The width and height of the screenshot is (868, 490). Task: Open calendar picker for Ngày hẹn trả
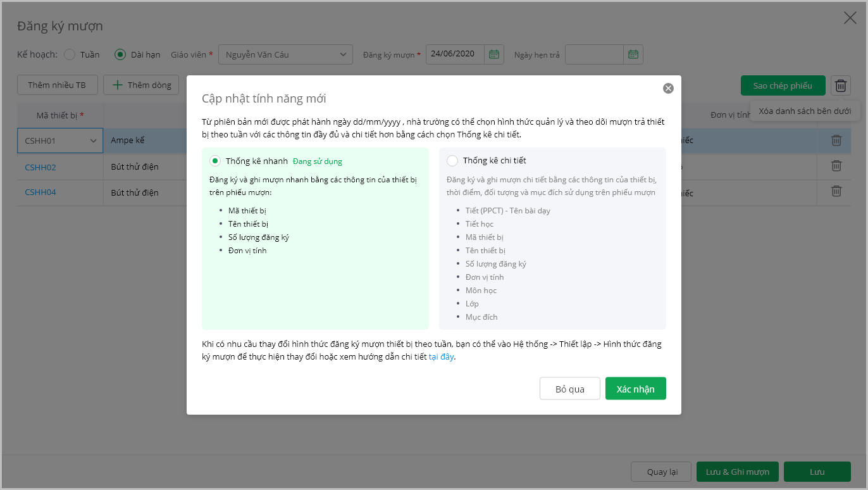click(633, 54)
